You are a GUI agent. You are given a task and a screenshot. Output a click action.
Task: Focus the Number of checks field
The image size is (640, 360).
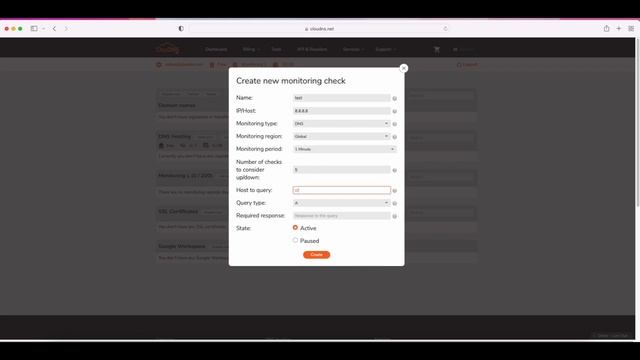[341, 170]
